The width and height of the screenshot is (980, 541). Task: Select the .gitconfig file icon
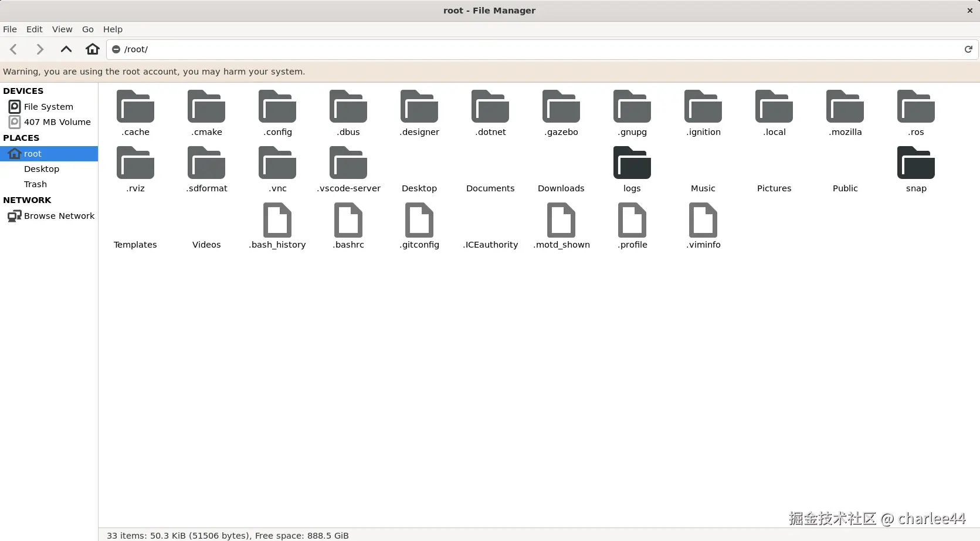(419, 219)
